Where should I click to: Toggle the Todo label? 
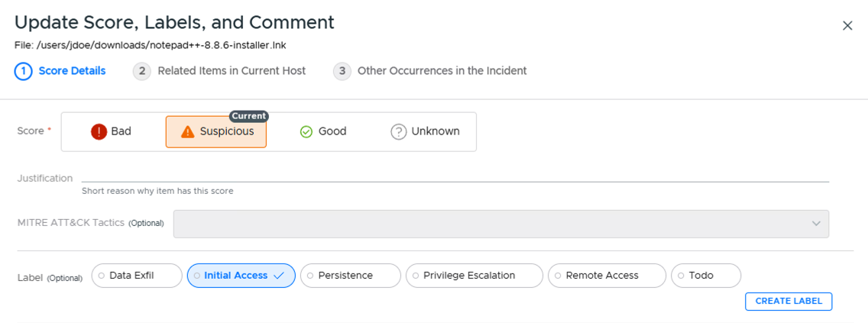coord(706,276)
